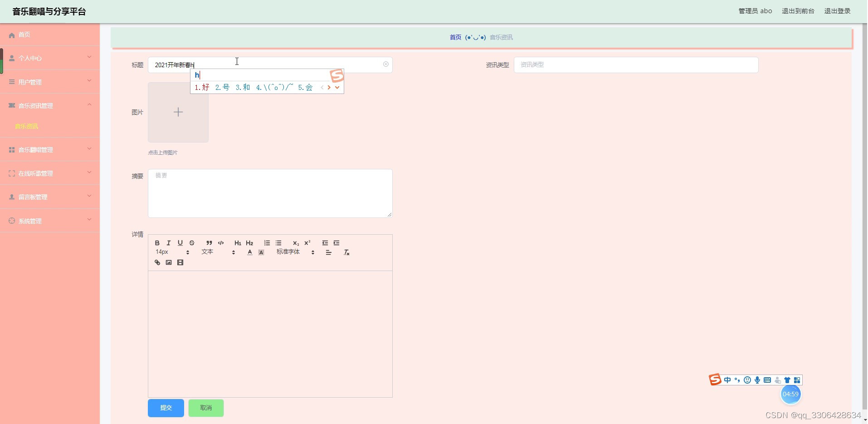Screen dimensions: 868x424
Task: Apply Heading 1 style
Action: pos(238,243)
